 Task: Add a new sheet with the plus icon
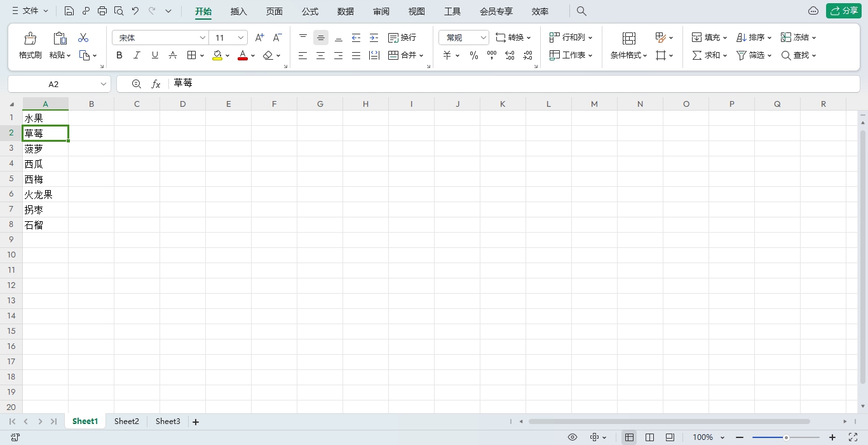click(x=196, y=421)
